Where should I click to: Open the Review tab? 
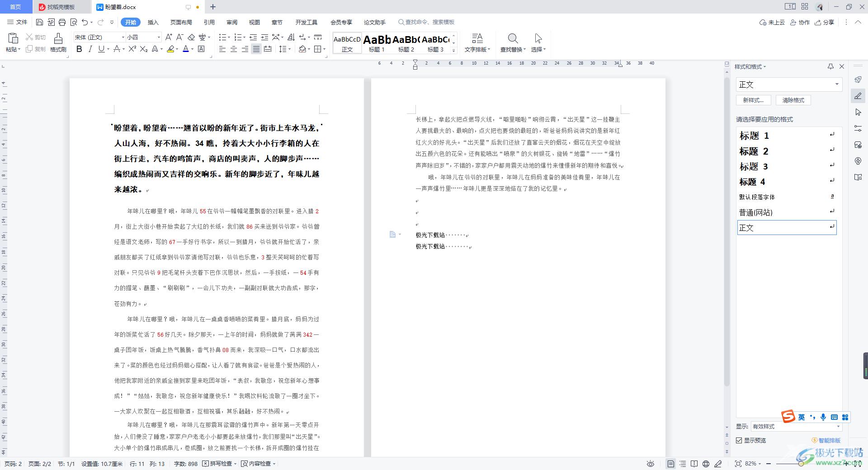point(232,22)
